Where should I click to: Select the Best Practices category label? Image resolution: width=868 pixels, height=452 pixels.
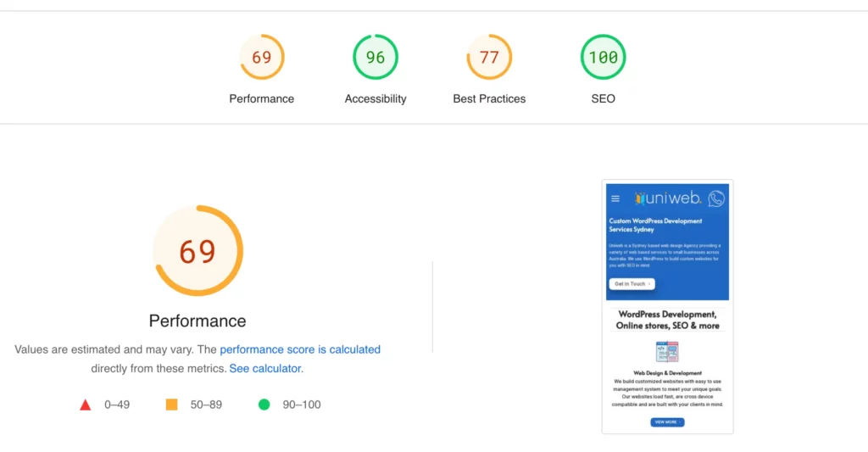489,98
